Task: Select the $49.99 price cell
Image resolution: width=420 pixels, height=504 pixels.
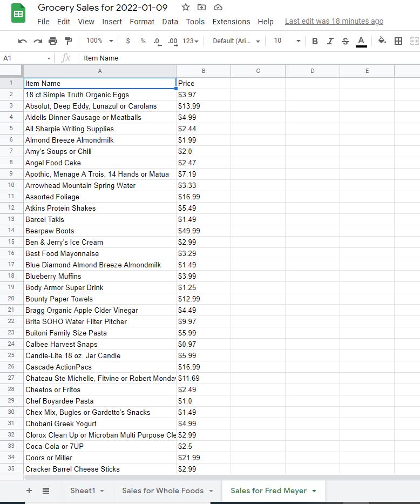Action: coord(204,231)
